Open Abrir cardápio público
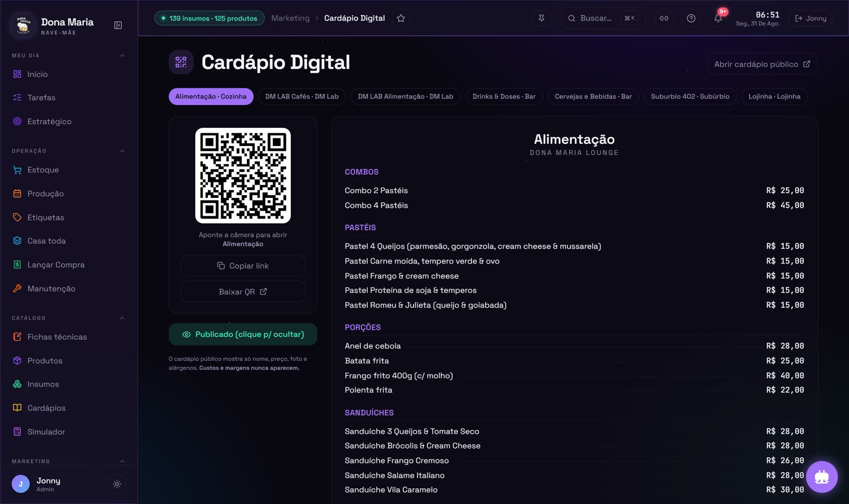Screen dimensions: 849x504 click(x=762, y=64)
